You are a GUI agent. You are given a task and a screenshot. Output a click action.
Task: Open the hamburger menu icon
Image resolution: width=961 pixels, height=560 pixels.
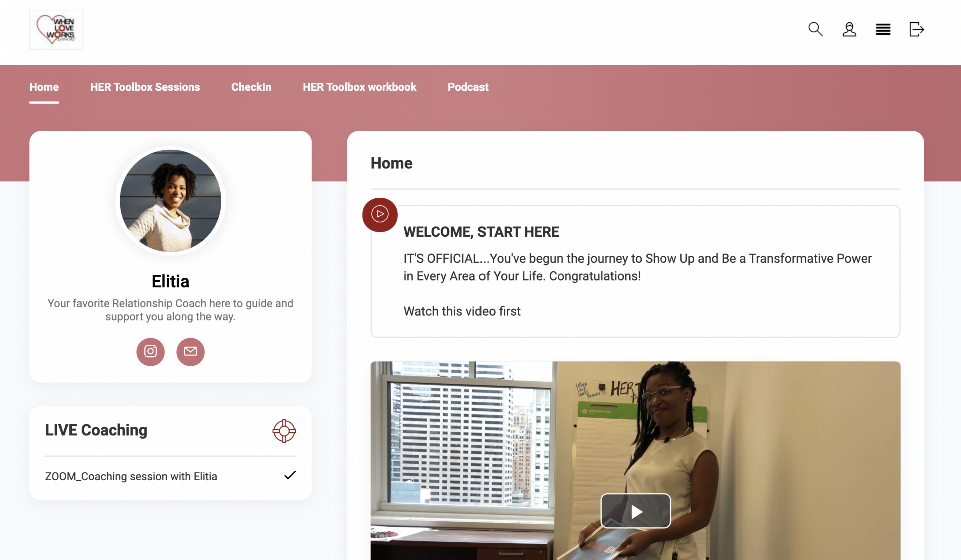pyautogui.click(x=883, y=29)
